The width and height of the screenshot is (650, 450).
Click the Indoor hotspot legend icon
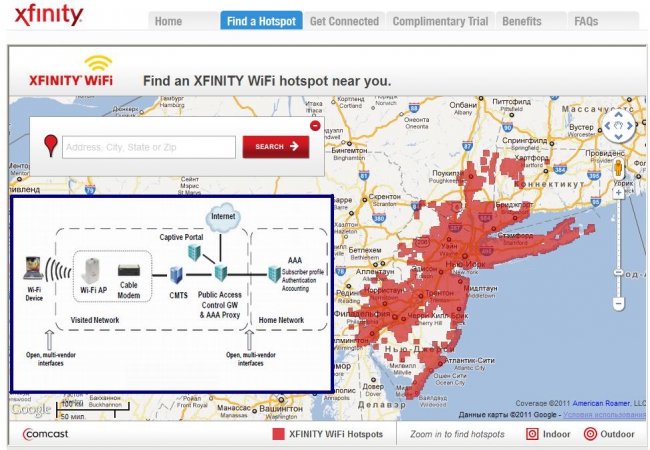[x=532, y=434]
